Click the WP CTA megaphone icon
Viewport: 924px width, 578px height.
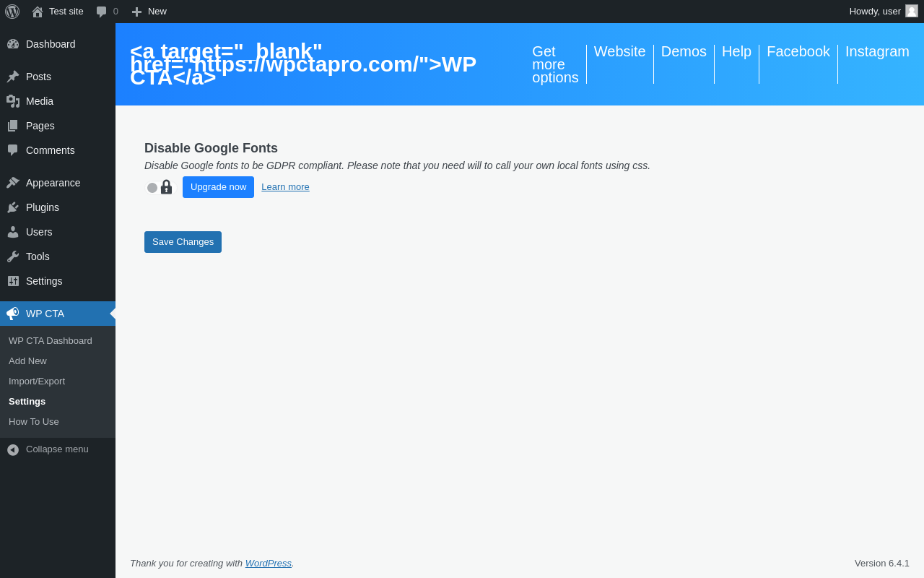pyautogui.click(x=13, y=314)
